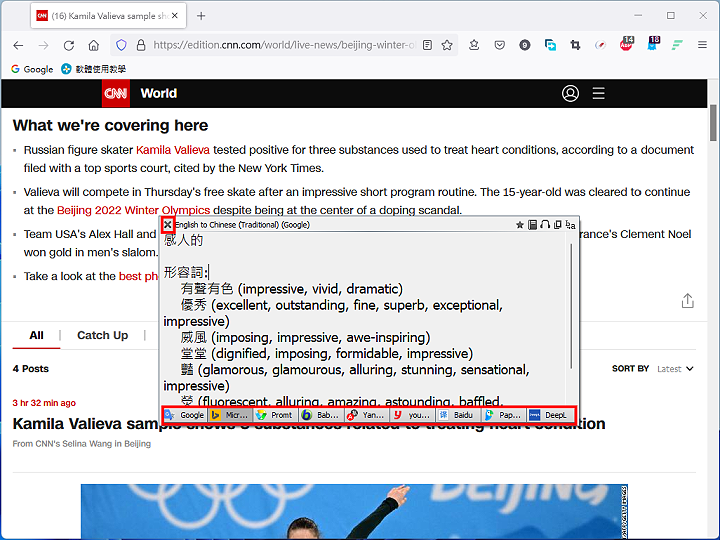This screenshot has height=540, width=720.
Task: Open the Adblock extension with badge 14
Action: point(626,44)
